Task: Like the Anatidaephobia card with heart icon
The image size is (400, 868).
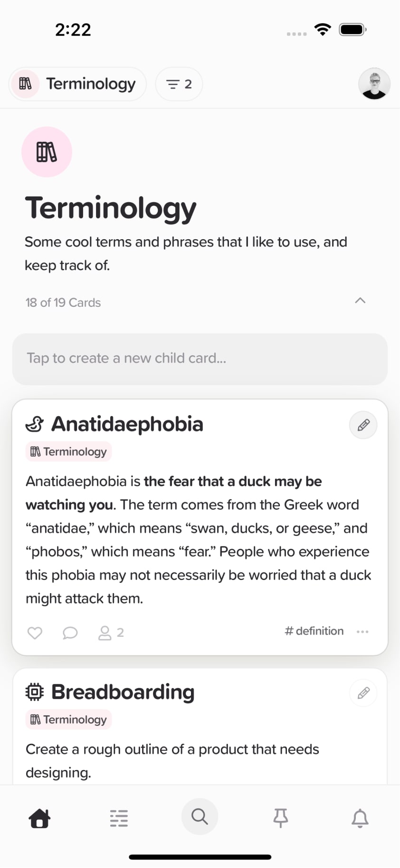Action: [x=35, y=633]
